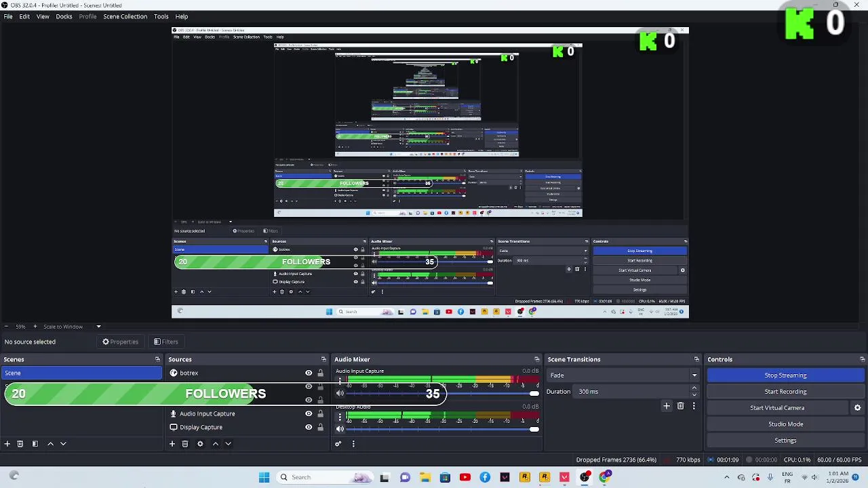Add a new scene with plus icon

[x=7, y=444]
